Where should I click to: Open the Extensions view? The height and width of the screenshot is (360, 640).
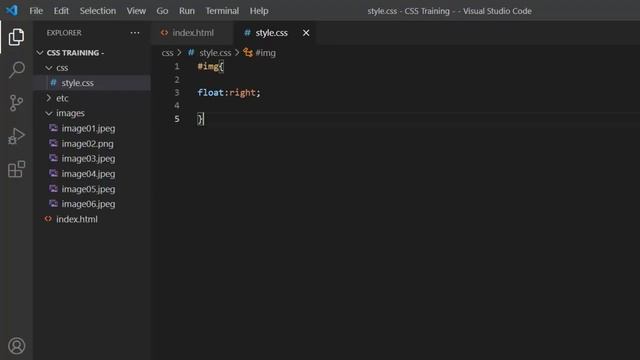pos(16,169)
